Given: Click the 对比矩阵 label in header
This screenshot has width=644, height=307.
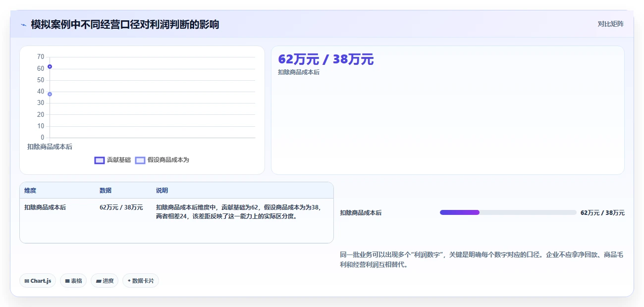Looking at the screenshot, I should click(x=610, y=24).
